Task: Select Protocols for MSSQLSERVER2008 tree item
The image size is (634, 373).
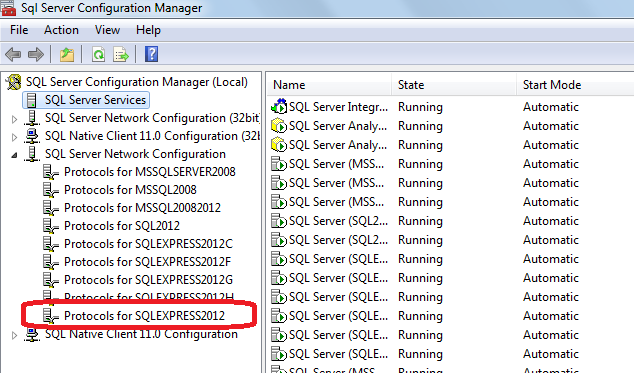Action: point(150,172)
